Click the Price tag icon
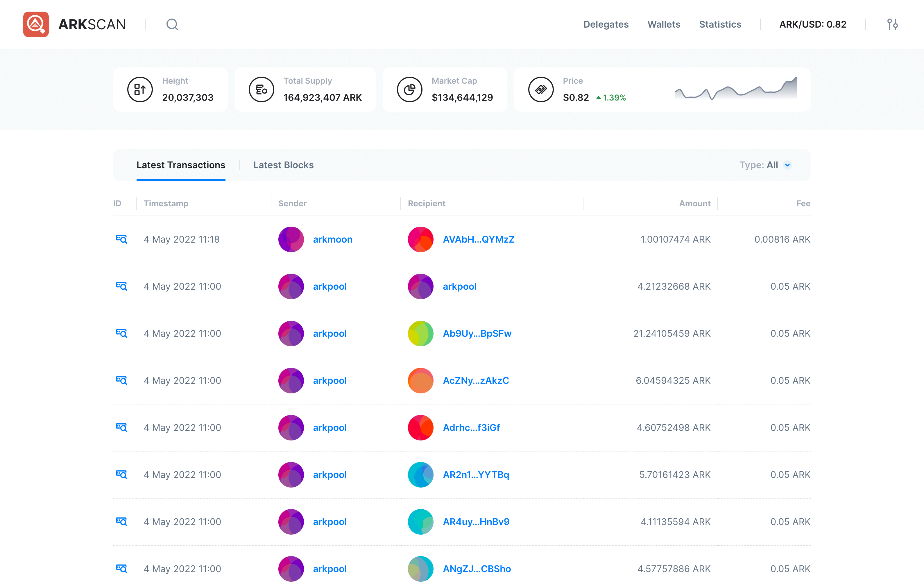The image size is (924, 584). tap(541, 89)
